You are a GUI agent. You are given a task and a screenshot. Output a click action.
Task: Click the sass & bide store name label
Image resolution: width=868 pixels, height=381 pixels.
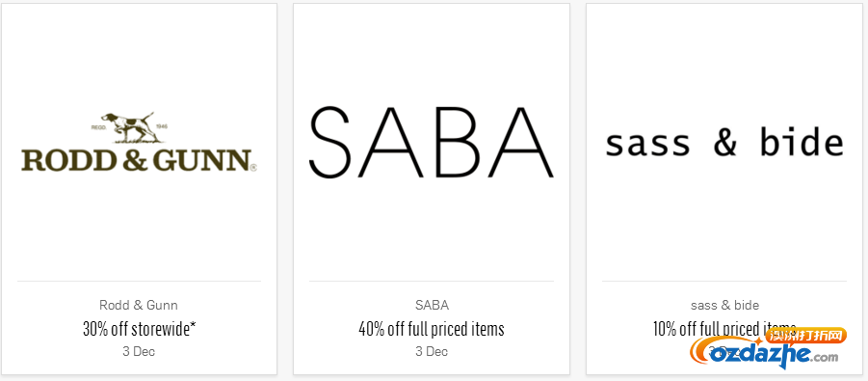click(724, 305)
